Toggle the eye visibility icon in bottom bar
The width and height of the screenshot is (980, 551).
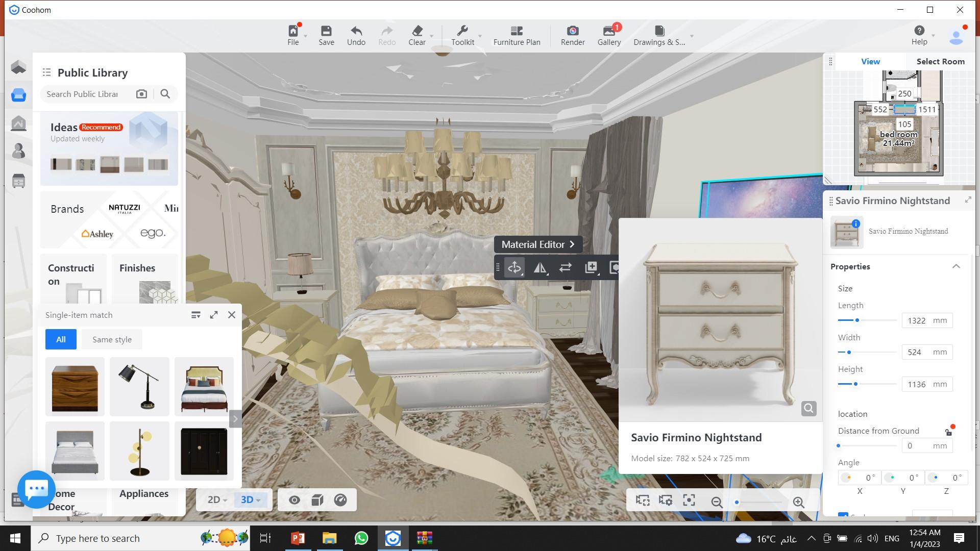click(x=295, y=500)
